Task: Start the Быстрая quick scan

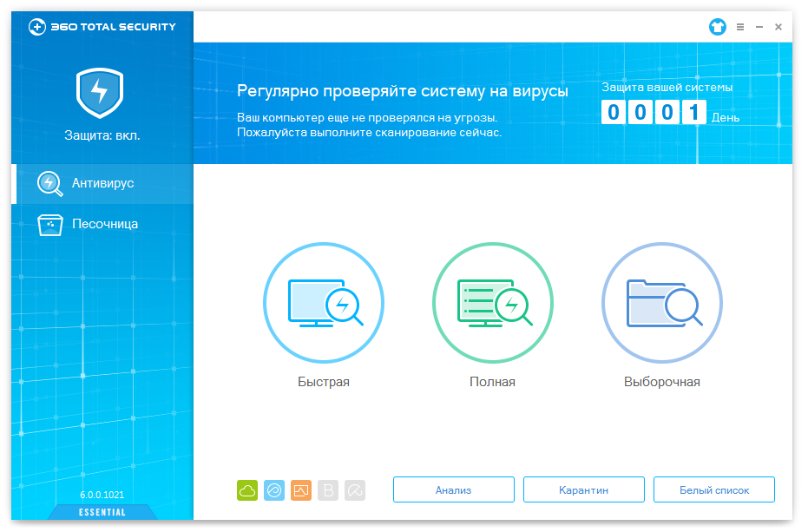Action: (324, 303)
